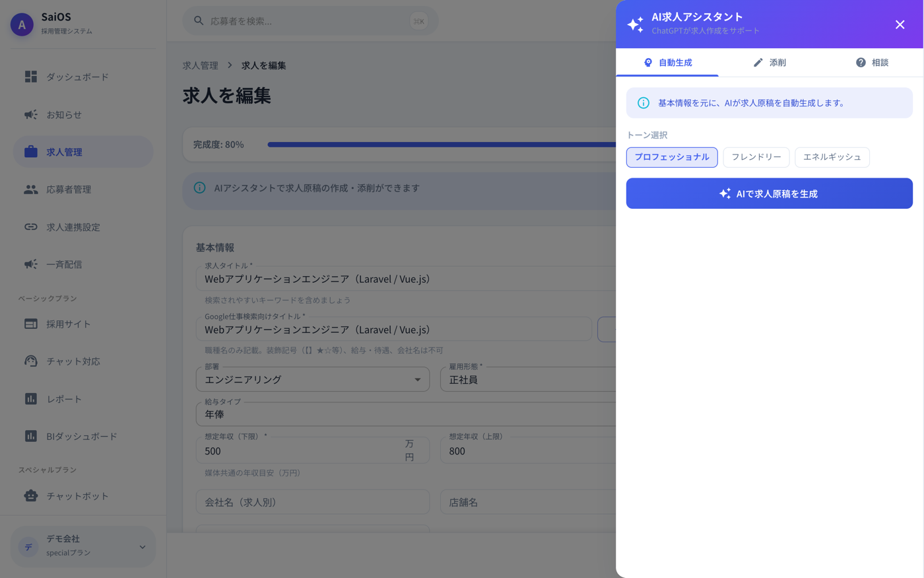
Task: Open 応募者管理 in the sidebar
Action: [x=83, y=190]
